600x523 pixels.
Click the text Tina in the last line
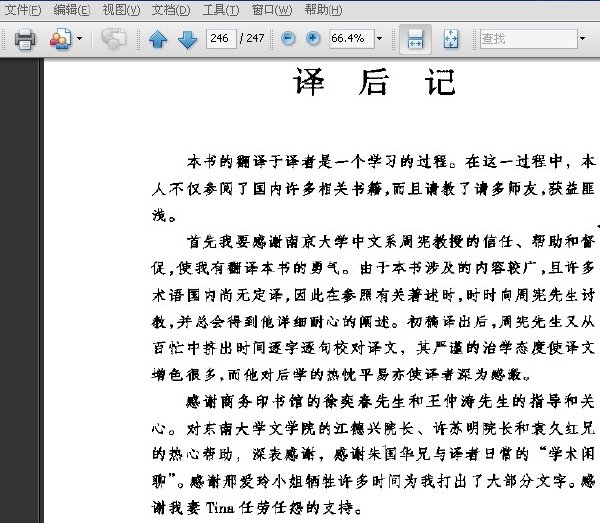pyautogui.click(x=220, y=508)
